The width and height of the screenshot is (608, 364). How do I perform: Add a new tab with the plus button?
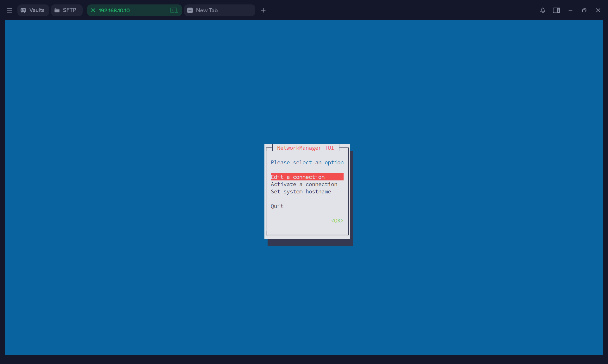click(263, 10)
